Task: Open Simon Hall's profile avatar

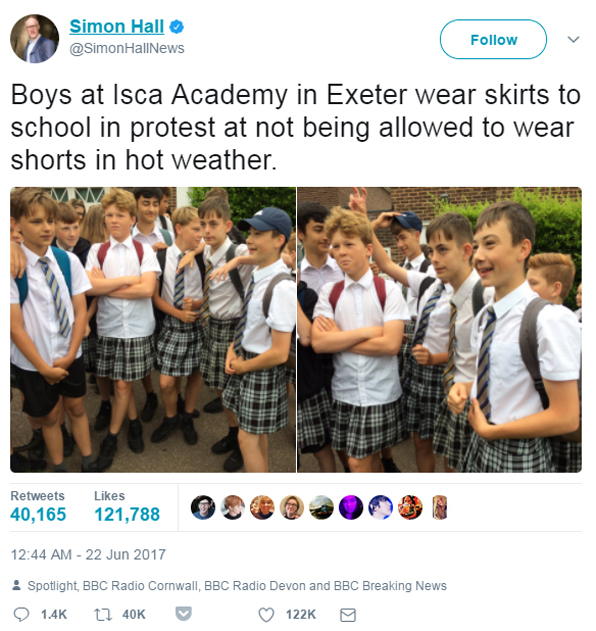Action: pos(35,39)
